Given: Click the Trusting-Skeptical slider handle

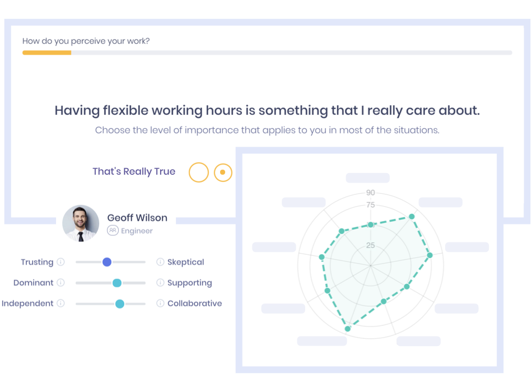Looking at the screenshot, I should tap(106, 262).
